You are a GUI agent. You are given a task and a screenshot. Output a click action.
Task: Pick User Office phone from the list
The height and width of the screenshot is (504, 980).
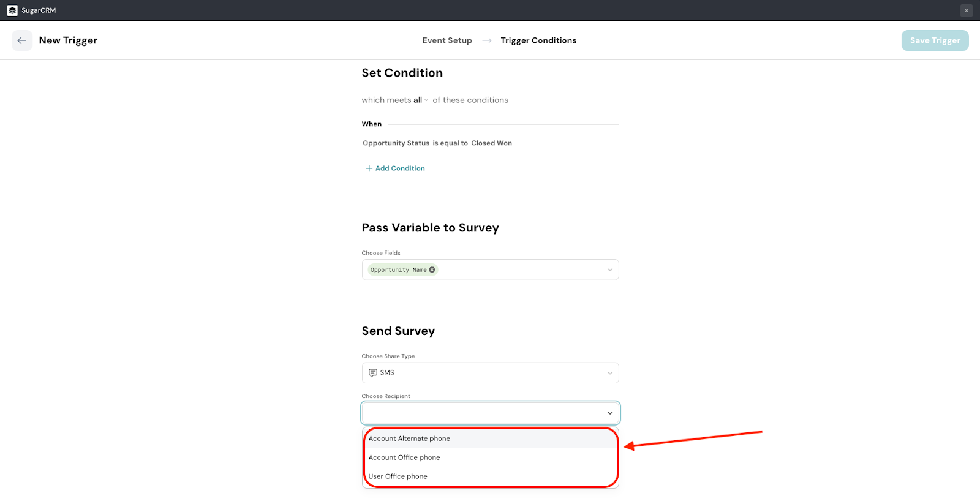pos(398,476)
